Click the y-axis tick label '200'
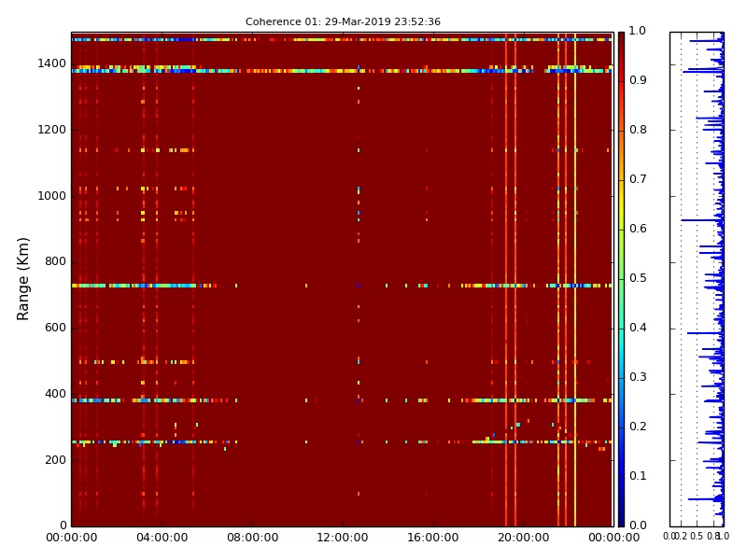Screen dimensions: 747x560 pyautogui.click(x=55, y=460)
